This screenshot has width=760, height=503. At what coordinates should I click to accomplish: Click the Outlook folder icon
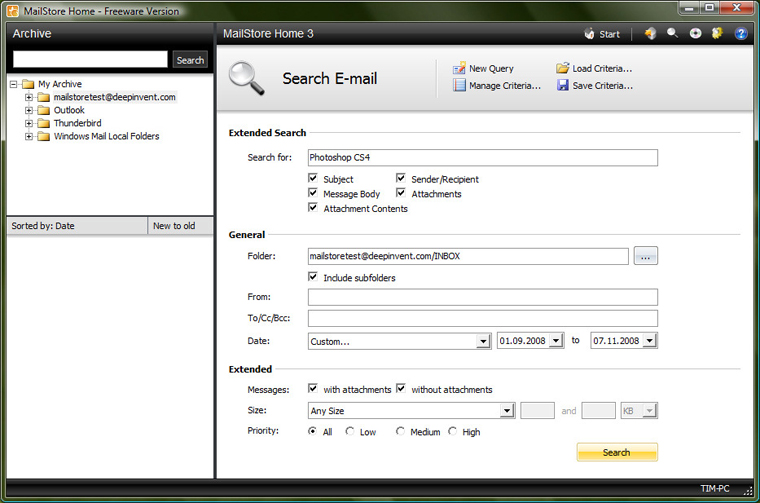[44, 110]
